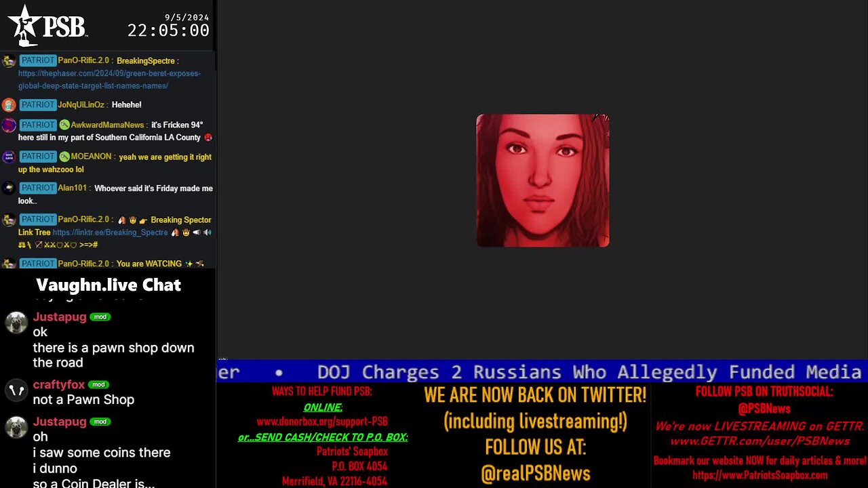Image resolution: width=868 pixels, height=488 pixels.
Task: Click the DOJ Charges 2 Russians ticker headline
Action: pos(589,371)
